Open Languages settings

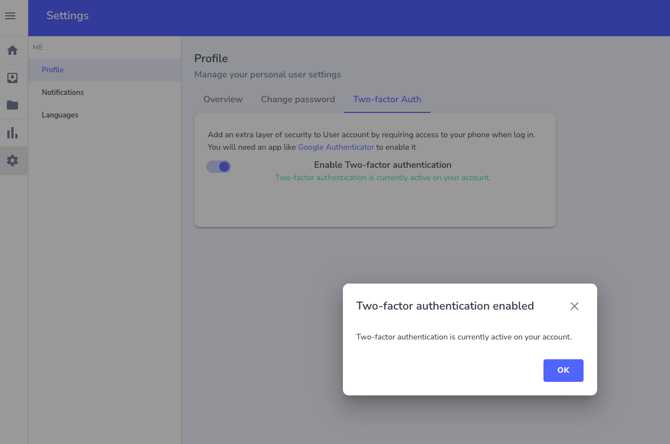pyautogui.click(x=60, y=115)
